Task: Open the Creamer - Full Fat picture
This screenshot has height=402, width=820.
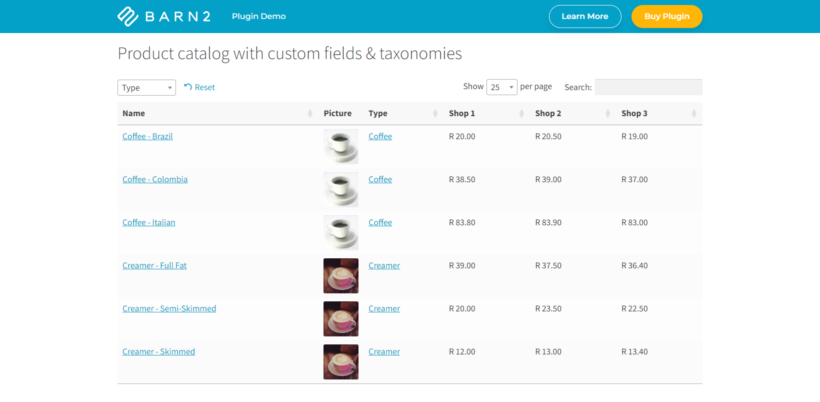Action: pyautogui.click(x=340, y=275)
